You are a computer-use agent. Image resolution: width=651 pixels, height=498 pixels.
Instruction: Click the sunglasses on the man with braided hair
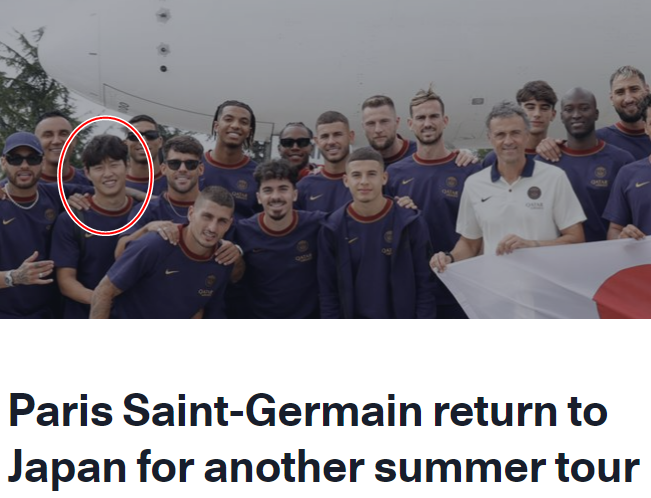pyautogui.click(x=295, y=142)
